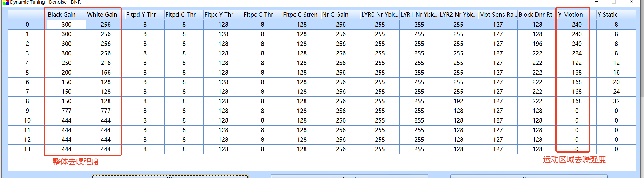Viewport: 644px width, 178px height.
Task: Select the Black Gain column header
Action: (62, 15)
